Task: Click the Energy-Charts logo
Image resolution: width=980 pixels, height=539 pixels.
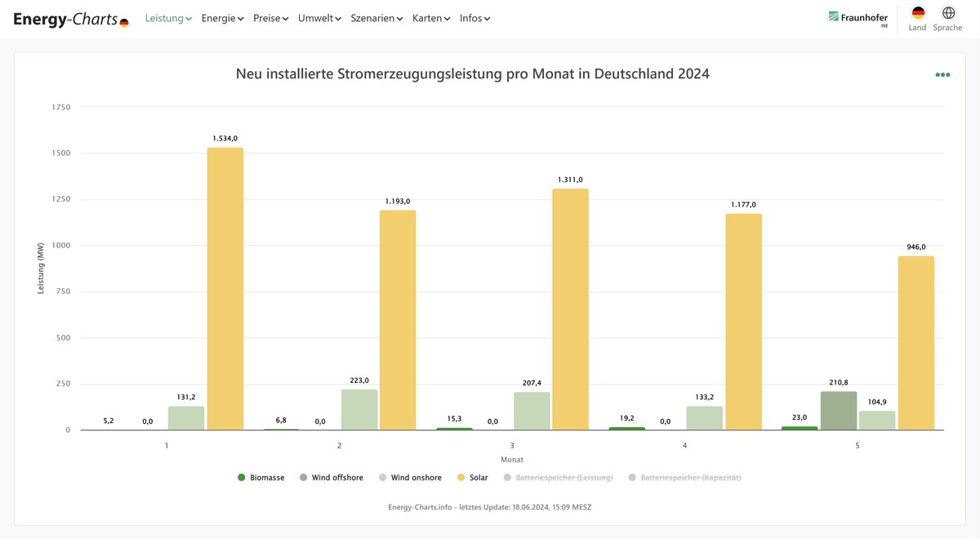Action: coord(69,18)
